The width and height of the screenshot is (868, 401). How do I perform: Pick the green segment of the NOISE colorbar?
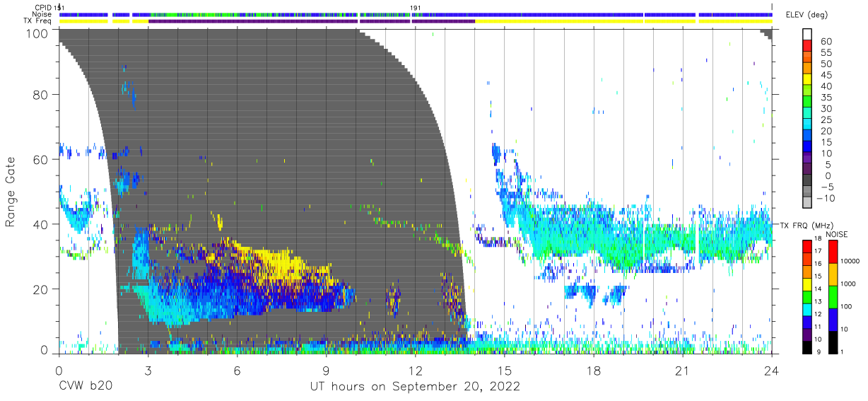pyautogui.click(x=832, y=296)
